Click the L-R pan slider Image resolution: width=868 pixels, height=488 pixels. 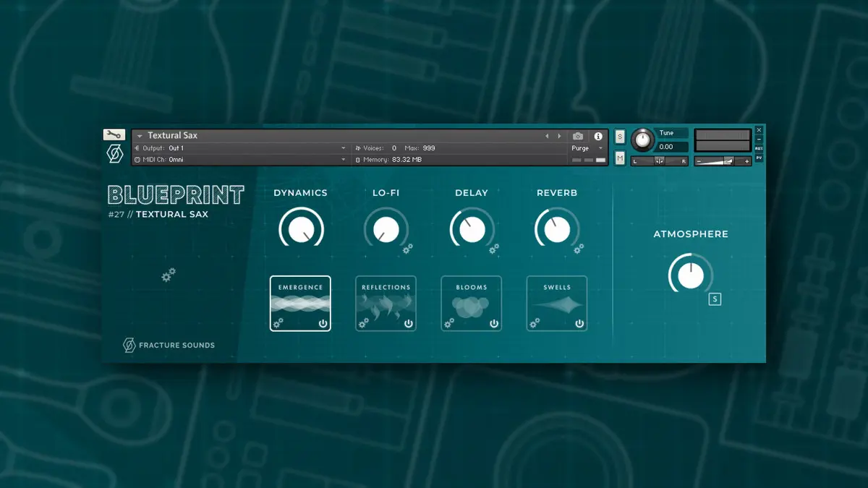[659, 161]
